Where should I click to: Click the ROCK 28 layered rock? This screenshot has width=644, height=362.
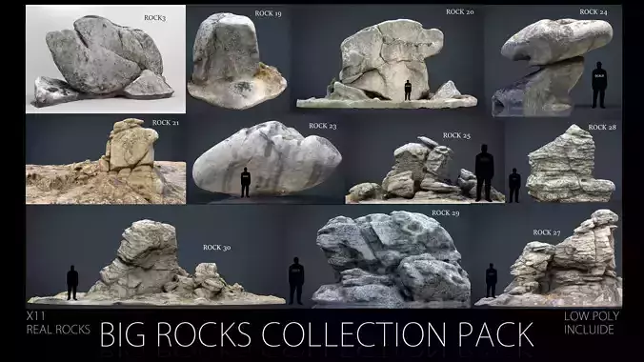[x=570, y=164]
